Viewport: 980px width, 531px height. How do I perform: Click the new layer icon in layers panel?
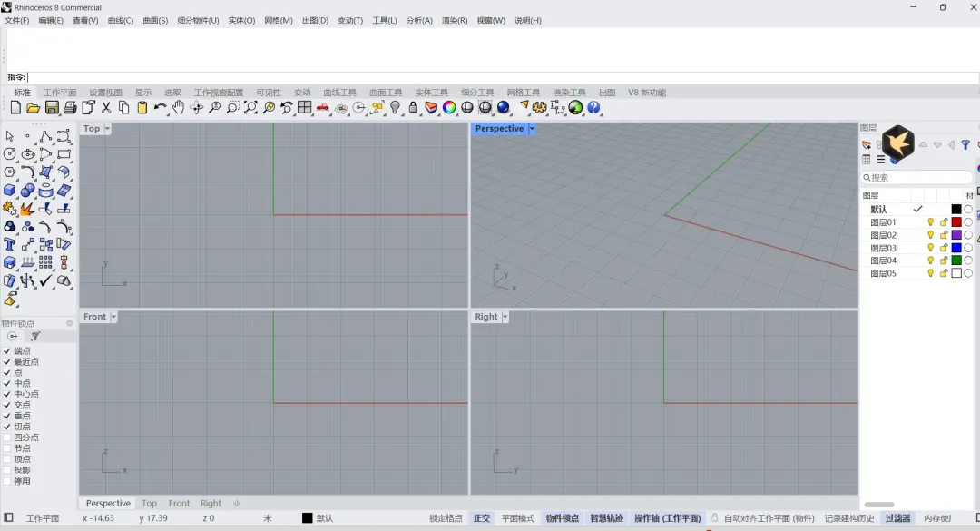click(x=867, y=145)
